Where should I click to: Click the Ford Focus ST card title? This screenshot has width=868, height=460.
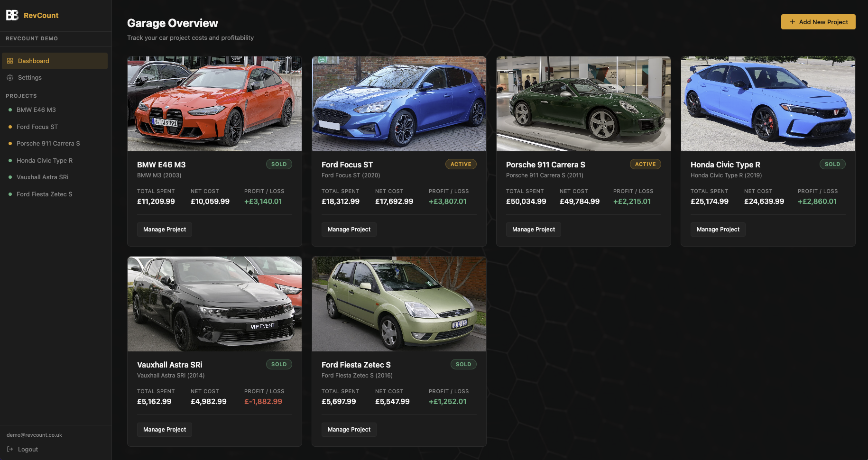coord(347,165)
